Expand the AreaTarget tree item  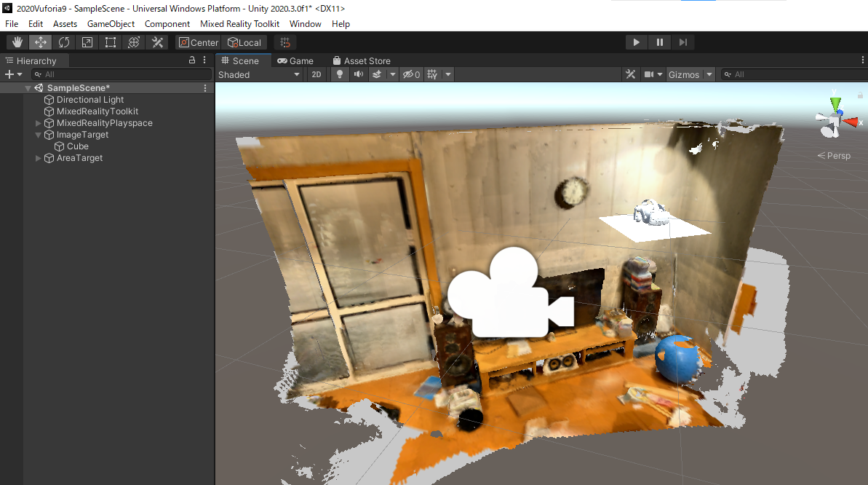[39, 158]
